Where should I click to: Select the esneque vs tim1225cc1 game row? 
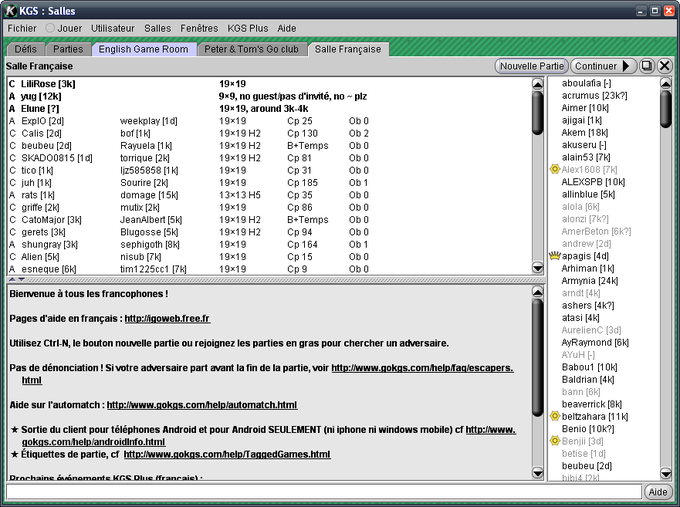tap(269, 269)
